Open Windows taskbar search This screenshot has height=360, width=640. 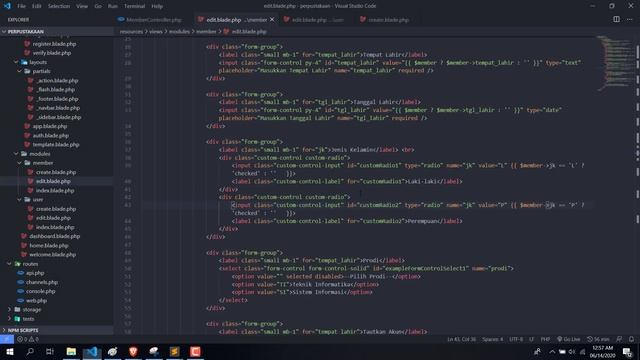[x=30, y=351]
